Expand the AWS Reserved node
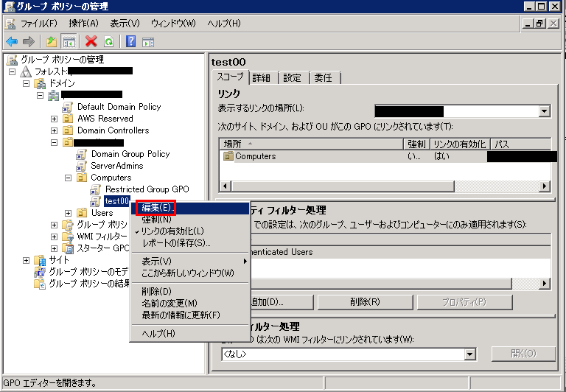This screenshot has width=566, height=392. pos(54,119)
